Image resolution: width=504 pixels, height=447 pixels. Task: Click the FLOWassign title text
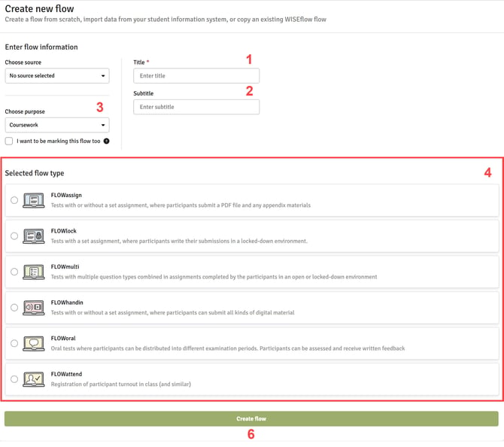(66, 195)
